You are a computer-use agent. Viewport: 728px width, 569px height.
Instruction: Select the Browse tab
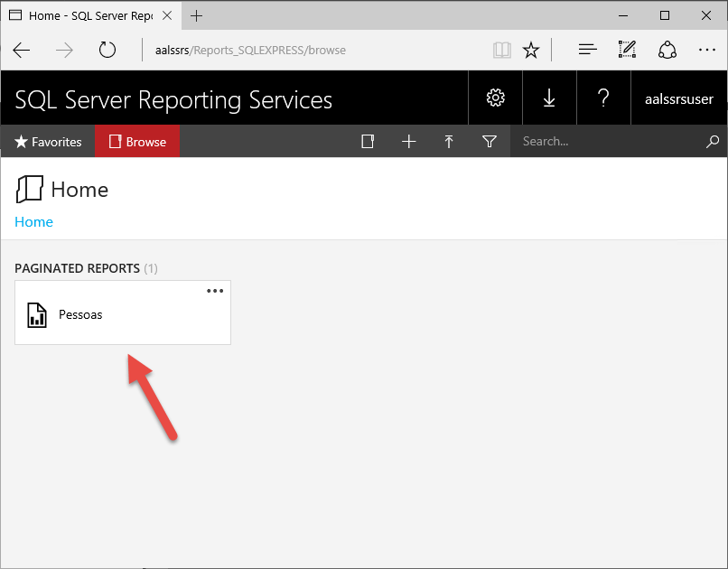tap(137, 142)
